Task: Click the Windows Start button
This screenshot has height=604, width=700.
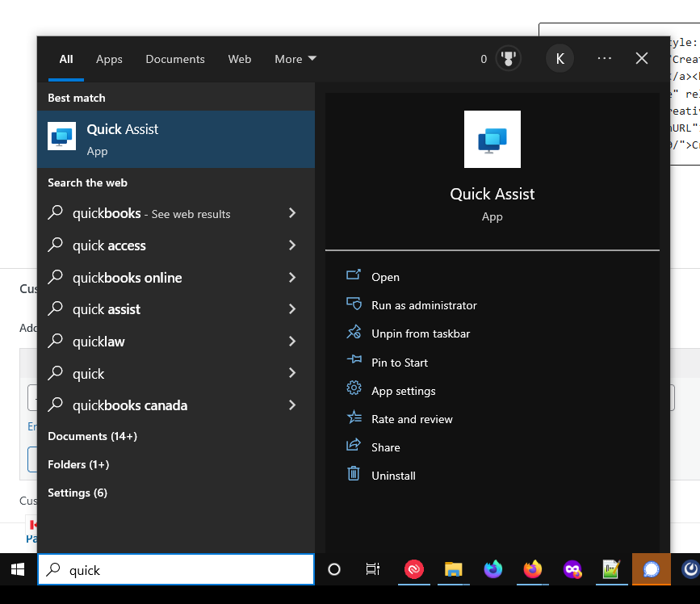Action: (x=18, y=569)
